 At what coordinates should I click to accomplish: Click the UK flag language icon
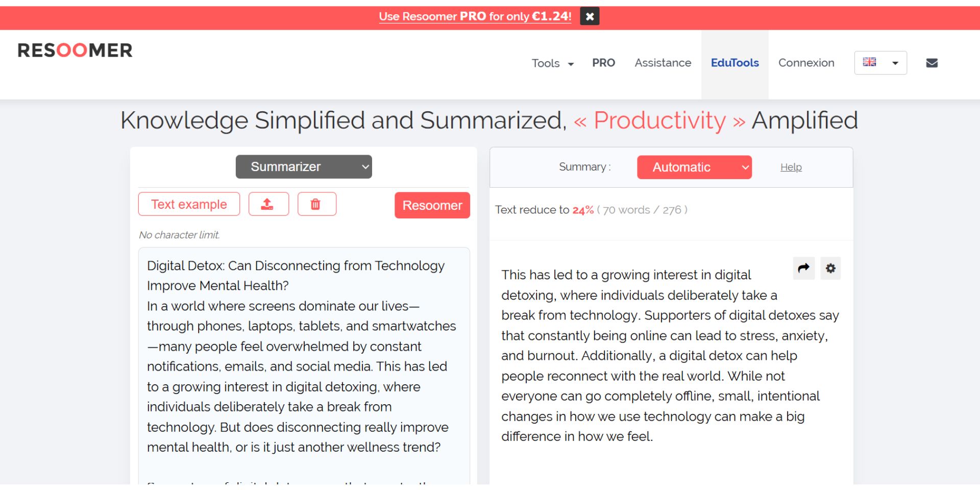click(x=869, y=62)
